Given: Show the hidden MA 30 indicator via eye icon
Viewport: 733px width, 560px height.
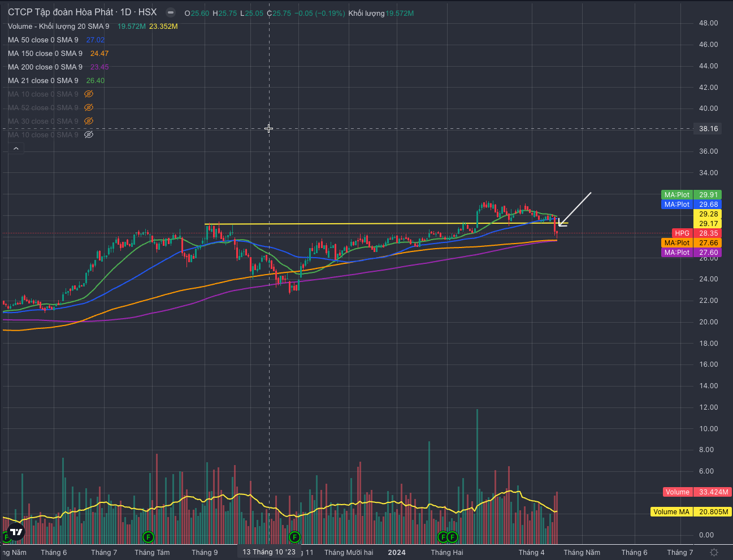Looking at the screenshot, I should [x=89, y=121].
